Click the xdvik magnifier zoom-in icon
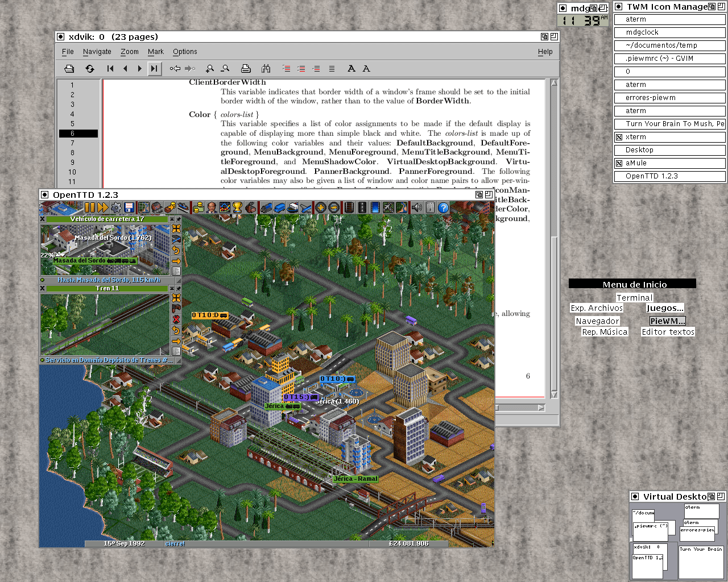This screenshot has height=582, width=728. [210, 69]
